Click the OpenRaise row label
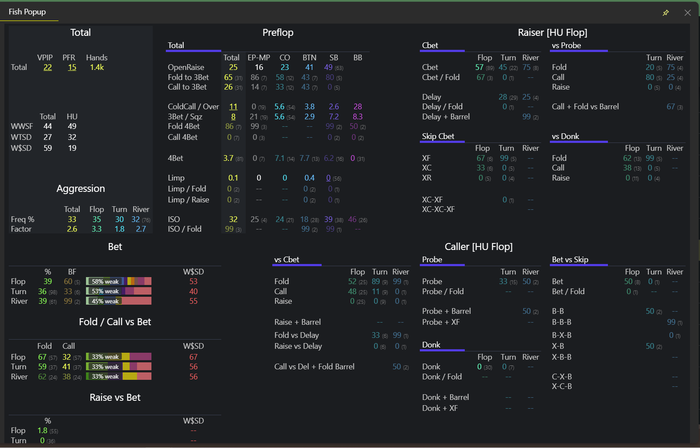This screenshot has width=700, height=448. (x=186, y=67)
